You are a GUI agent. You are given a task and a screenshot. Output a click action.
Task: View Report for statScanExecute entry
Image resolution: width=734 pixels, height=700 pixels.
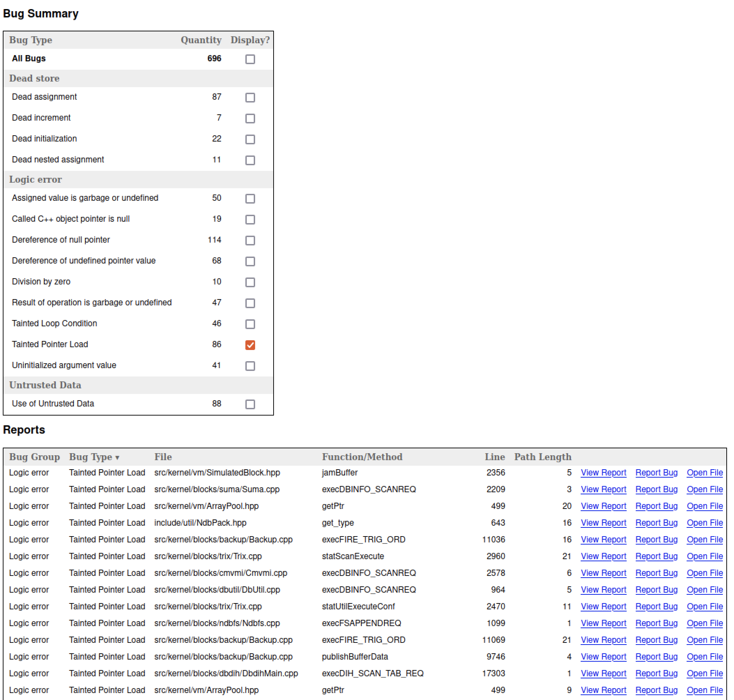coord(603,556)
